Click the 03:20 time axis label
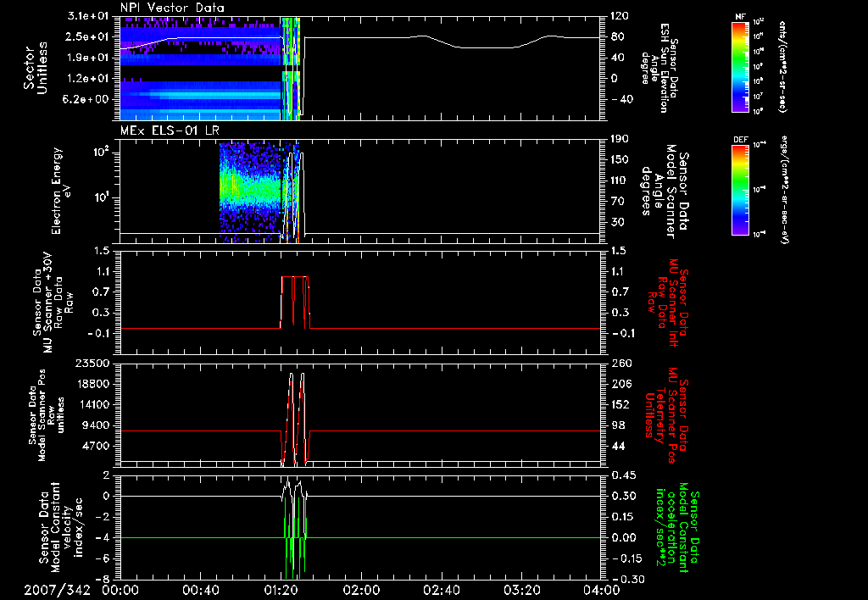The image size is (868, 600). [521, 590]
